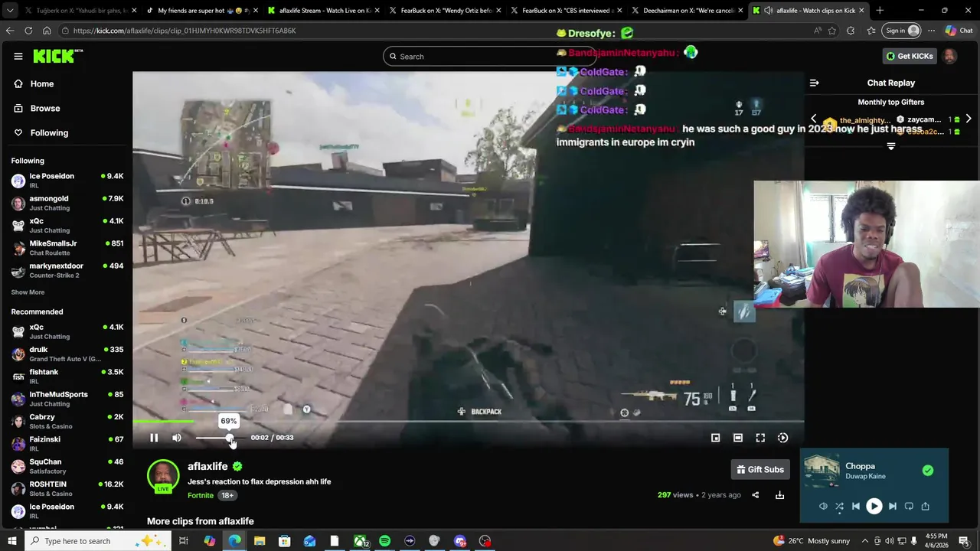Skip to next track in music widget
The width and height of the screenshot is (980, 551).
pyautogui.click(x=892, y=506)
